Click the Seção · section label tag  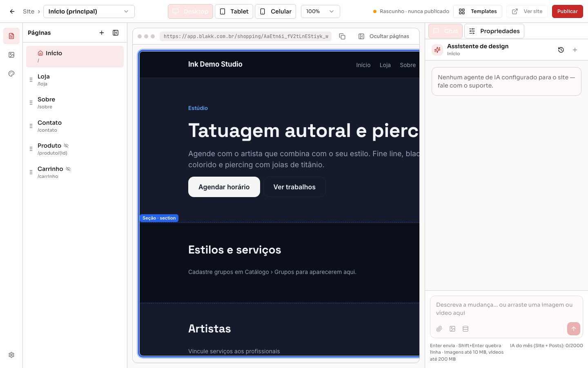click(159, 218)
